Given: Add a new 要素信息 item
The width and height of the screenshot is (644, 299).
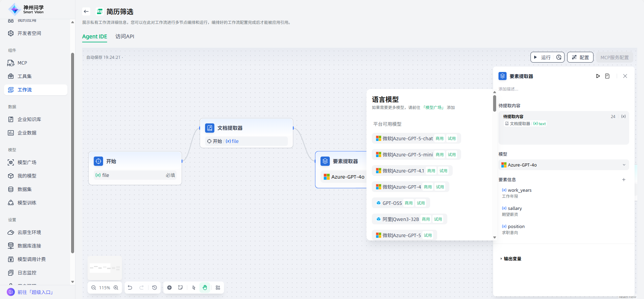Looking at the screenshot, I should click(x=623, y=180).
